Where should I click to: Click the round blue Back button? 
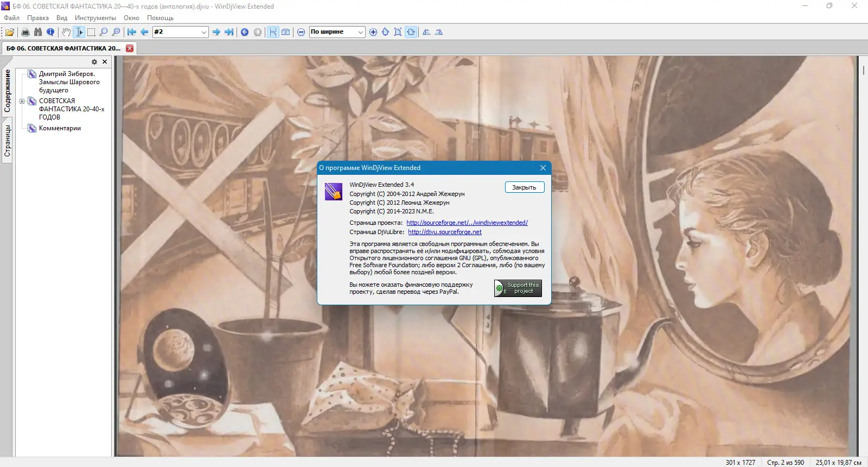[x=245, y=32]
